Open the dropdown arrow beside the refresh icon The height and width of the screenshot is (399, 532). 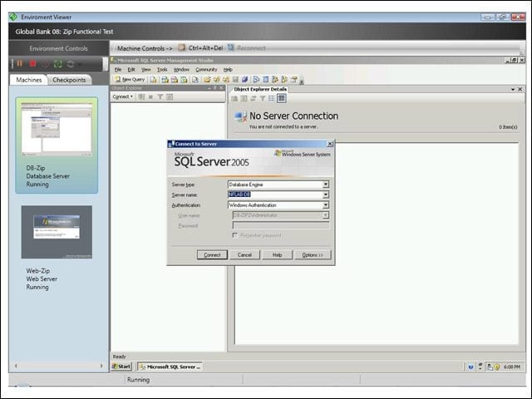[80, 64]
